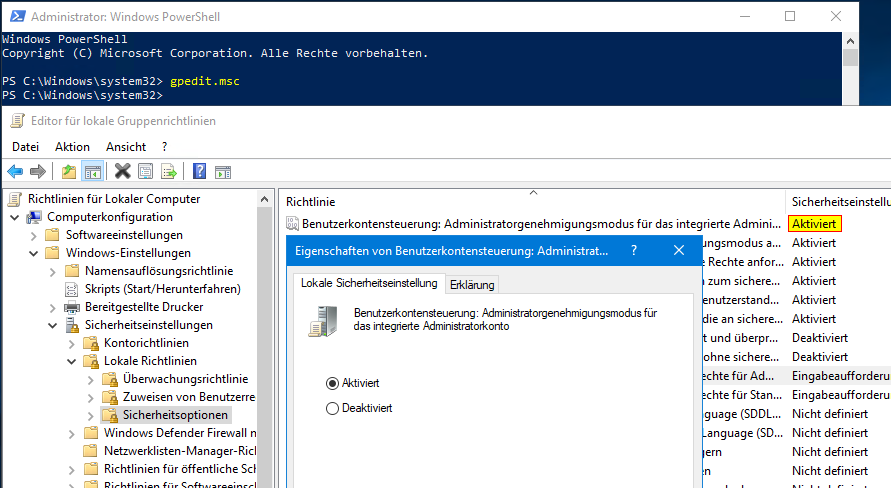The width and height of the screenshot is (891, 488).
Task: Click the Up one level folder icon
Action: [x=68, y=172]
